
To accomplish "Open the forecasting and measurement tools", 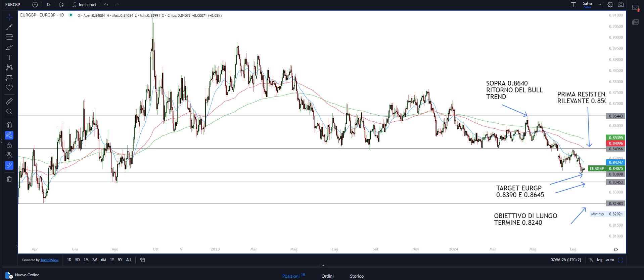I will click(9, 78).
